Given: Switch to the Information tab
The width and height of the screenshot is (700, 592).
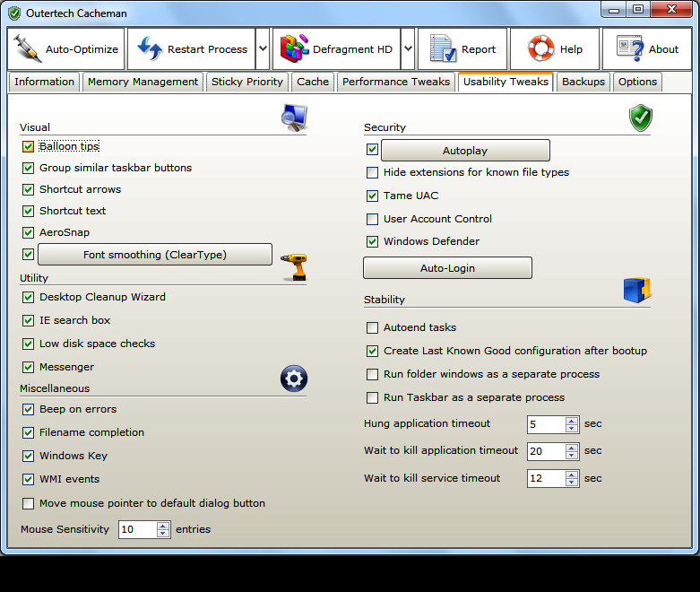Looking at the screenshot, I should pos(44,82).
